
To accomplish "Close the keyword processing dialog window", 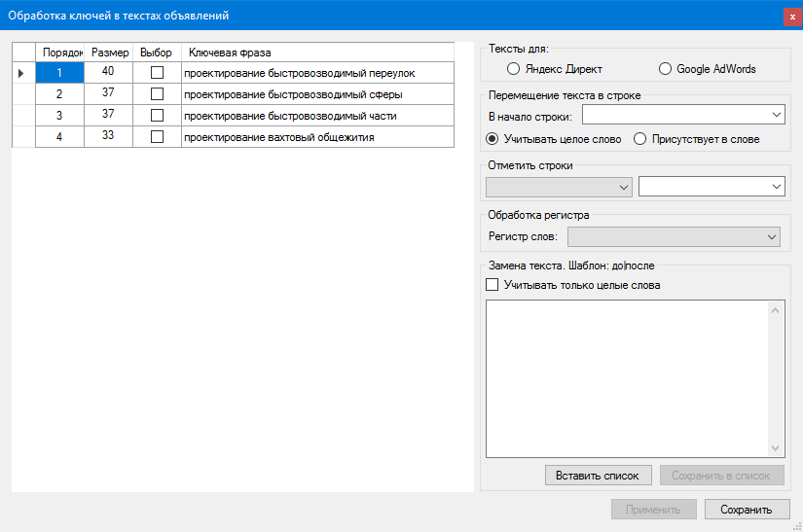I will (792, 17).
